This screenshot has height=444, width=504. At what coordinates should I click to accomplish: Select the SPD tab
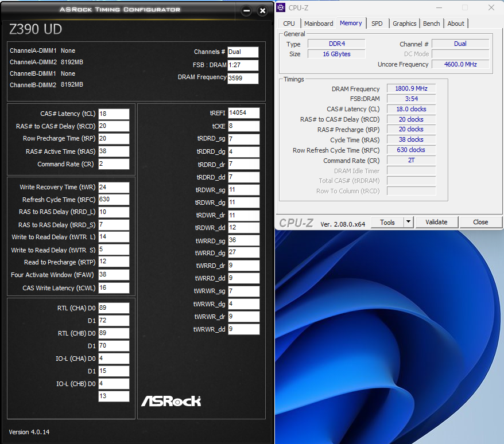pyautogui.click(x=377, y=24)
